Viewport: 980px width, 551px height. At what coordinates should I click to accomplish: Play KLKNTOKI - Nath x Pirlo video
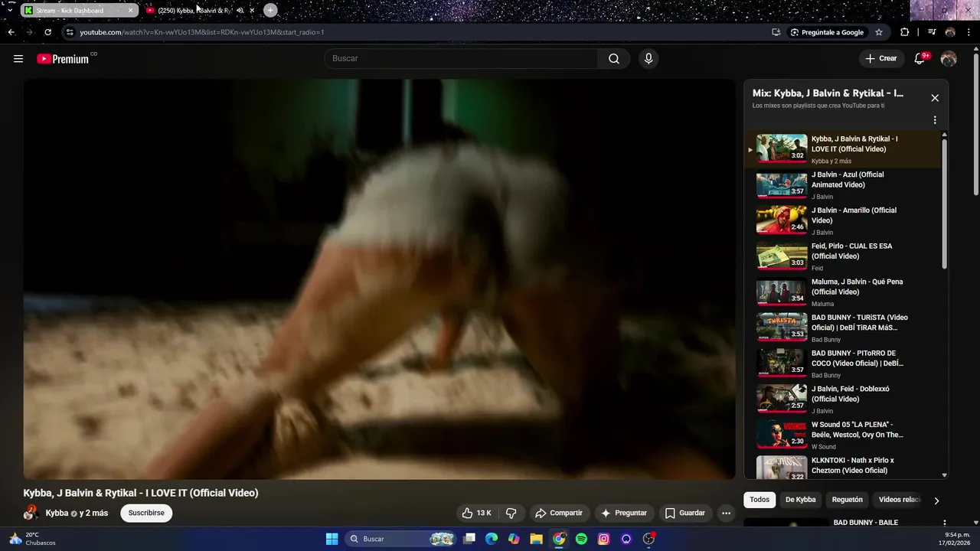(x=842, y=466)
